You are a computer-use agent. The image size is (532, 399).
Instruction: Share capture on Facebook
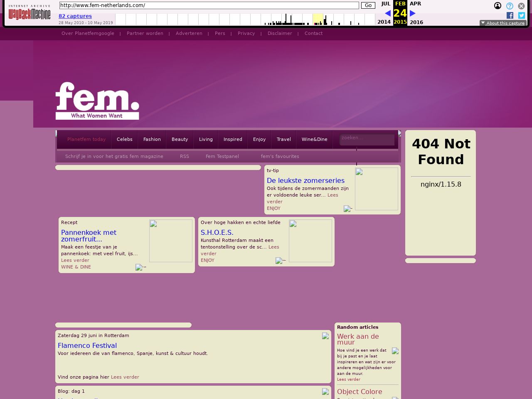(x=510, y=15)
